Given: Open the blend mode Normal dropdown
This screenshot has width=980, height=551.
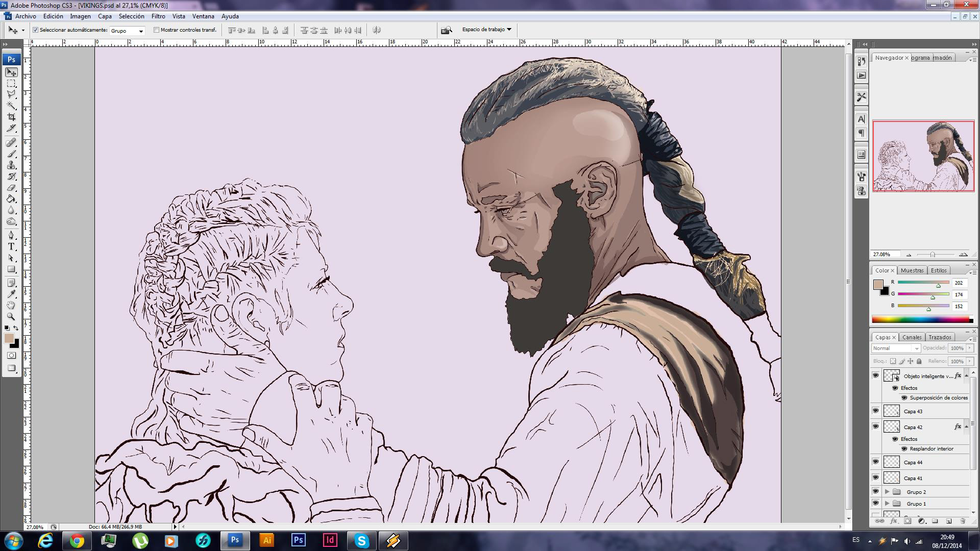Looking at the screenshot, I should coord(896,348).
